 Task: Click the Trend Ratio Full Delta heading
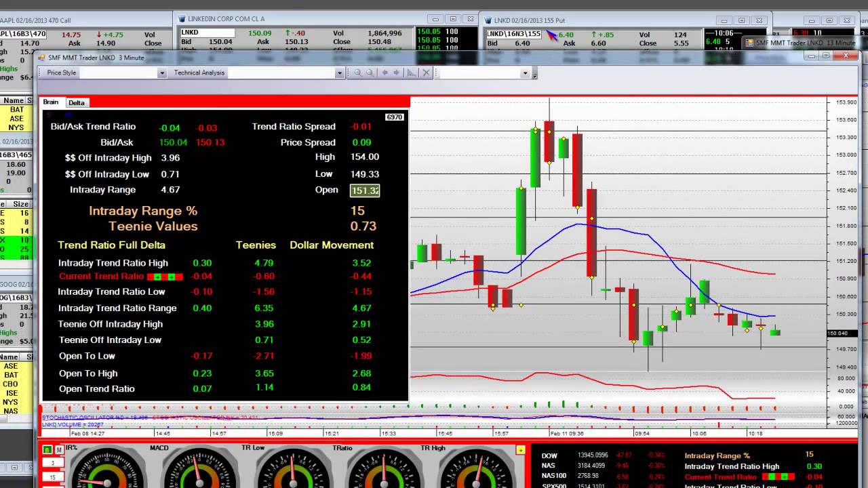(111, 245)
